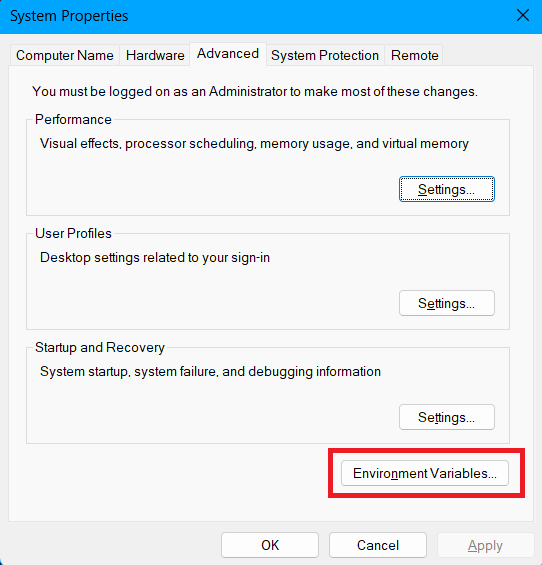542x565 pixels.
Task: Click the desktop settings sign-in description
Action: pyautogui.click(x=155, y=258)
